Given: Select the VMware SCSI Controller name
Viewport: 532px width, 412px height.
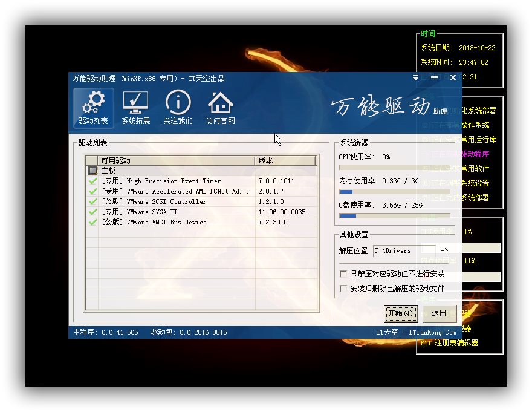Looking at the screenshot, I should coord(154,201).
